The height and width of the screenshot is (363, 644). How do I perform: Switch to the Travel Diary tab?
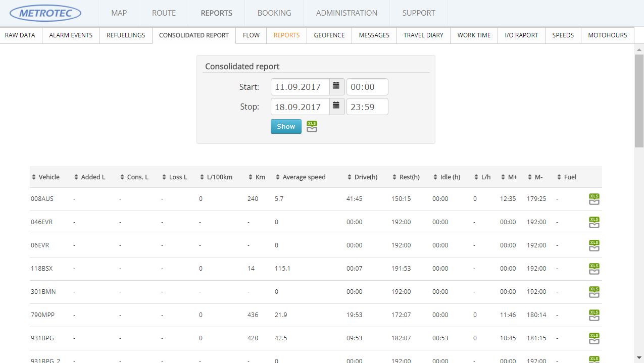pyautogui.click(x=423, y=35)
